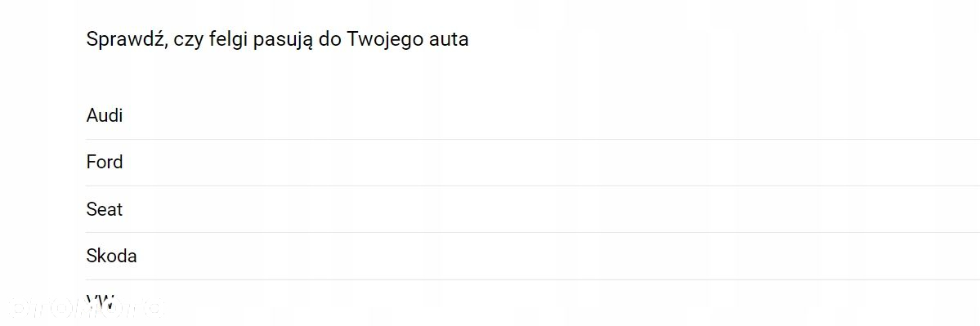The height and width of the screenshot is (326, 980).
Task: Click the words 'Twojego auta' in the heading
Action: 407,39
